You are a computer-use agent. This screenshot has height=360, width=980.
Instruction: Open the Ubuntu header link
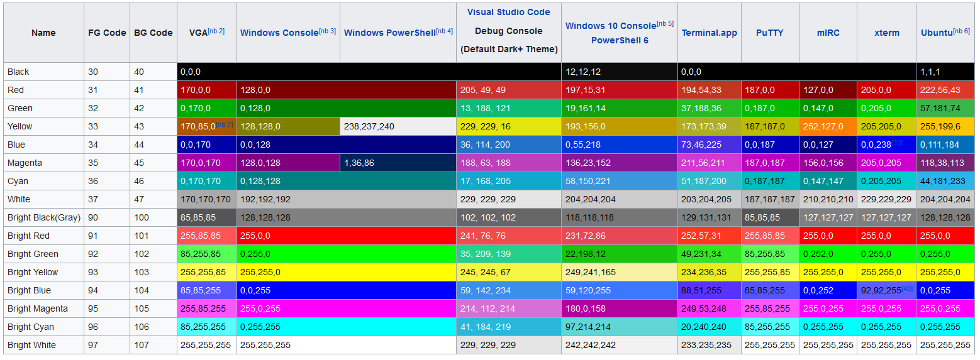[x=937, y=33]
